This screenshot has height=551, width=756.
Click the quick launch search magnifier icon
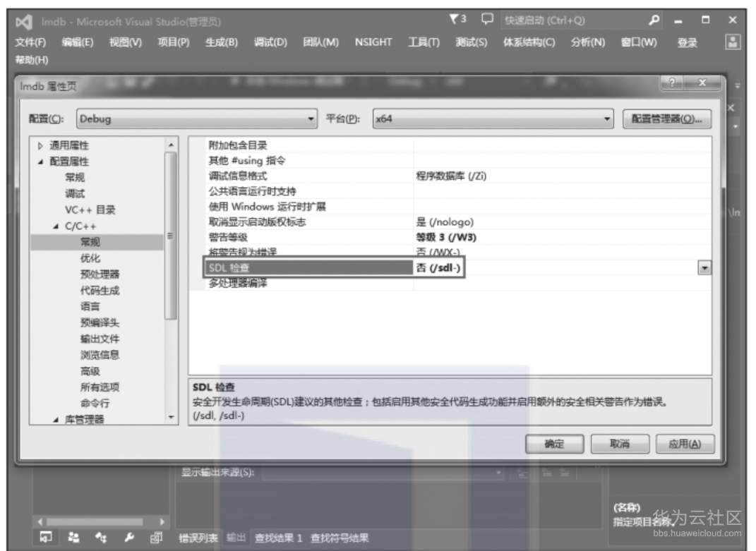pyautogui.click(x=654, y=20)
